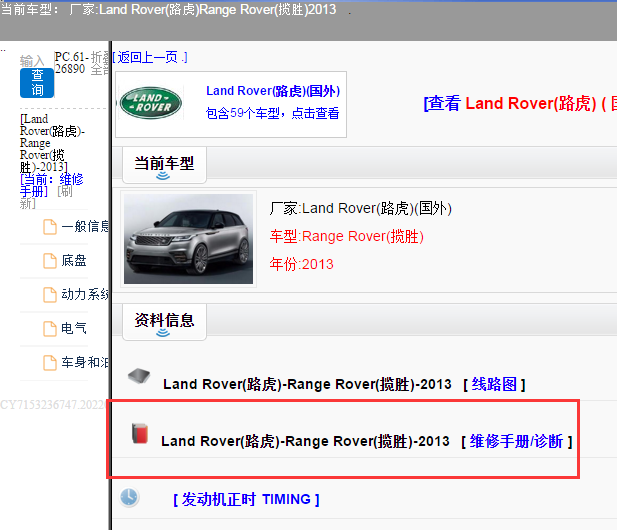The height and width of the screenshot is (530, 617).
Task: Click Land Rover-Range Rover-2013 sidebar heading
Action: pyautogui.click(x=52, y=143)
